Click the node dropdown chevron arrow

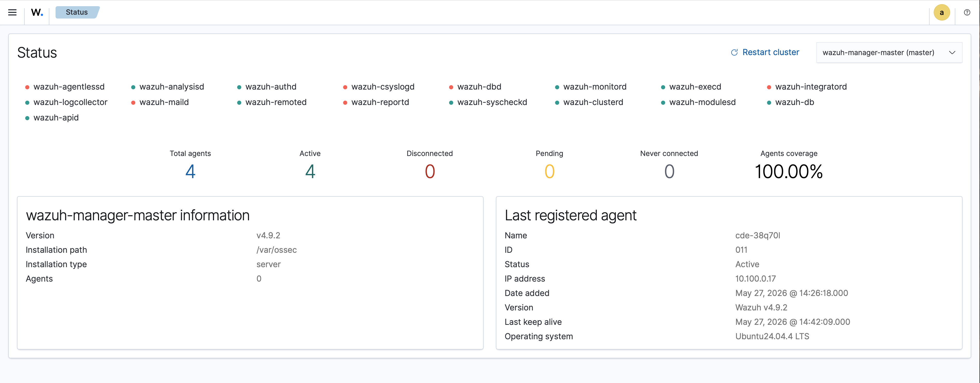click(x=952, y=53)
